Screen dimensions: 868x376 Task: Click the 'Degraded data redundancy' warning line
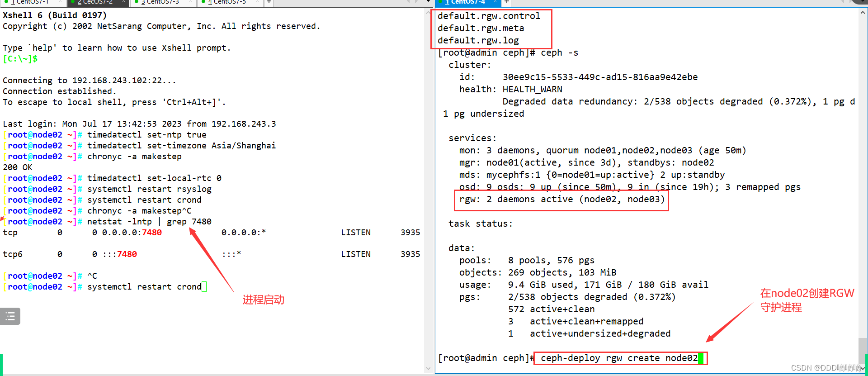[679, 101]
